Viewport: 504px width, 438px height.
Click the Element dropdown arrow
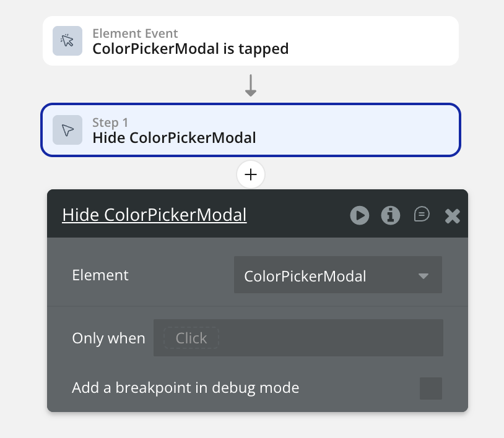[424, 276]
